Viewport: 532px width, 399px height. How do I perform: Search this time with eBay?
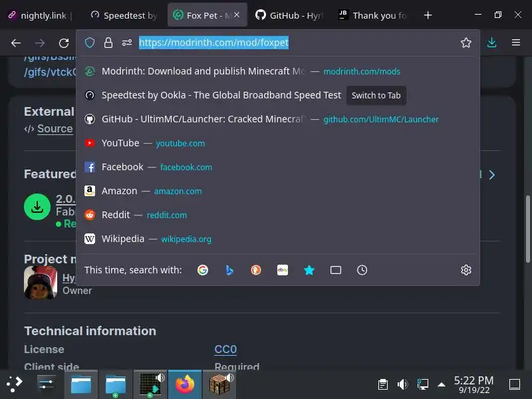point(282,270)
